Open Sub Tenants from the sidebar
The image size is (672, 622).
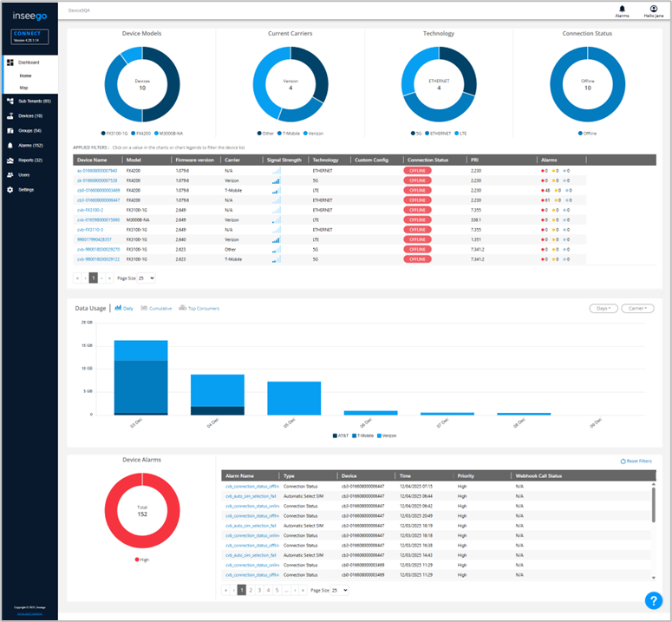click(34, 101)
